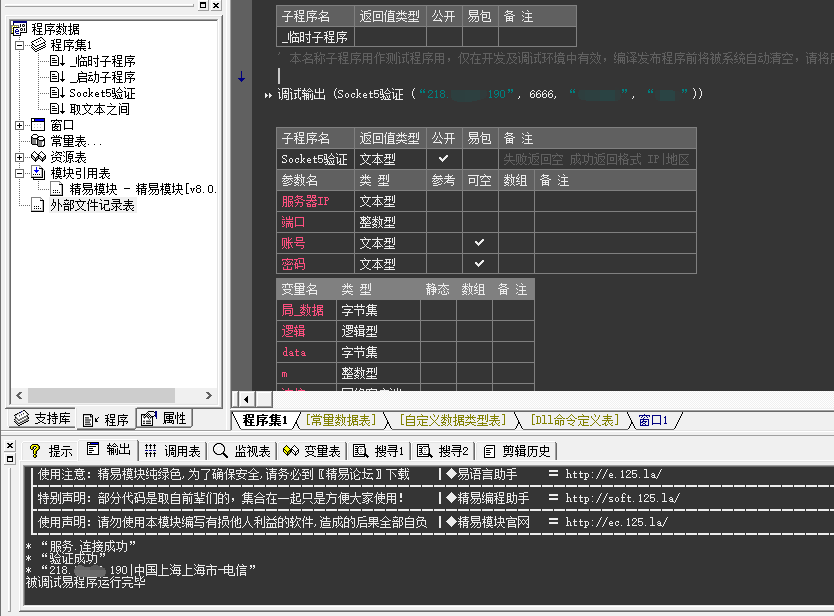The width and height of the screenshot is (834, 616).
Task: Toggle 数组 cell for data variable
Action: tap(474, 352)
